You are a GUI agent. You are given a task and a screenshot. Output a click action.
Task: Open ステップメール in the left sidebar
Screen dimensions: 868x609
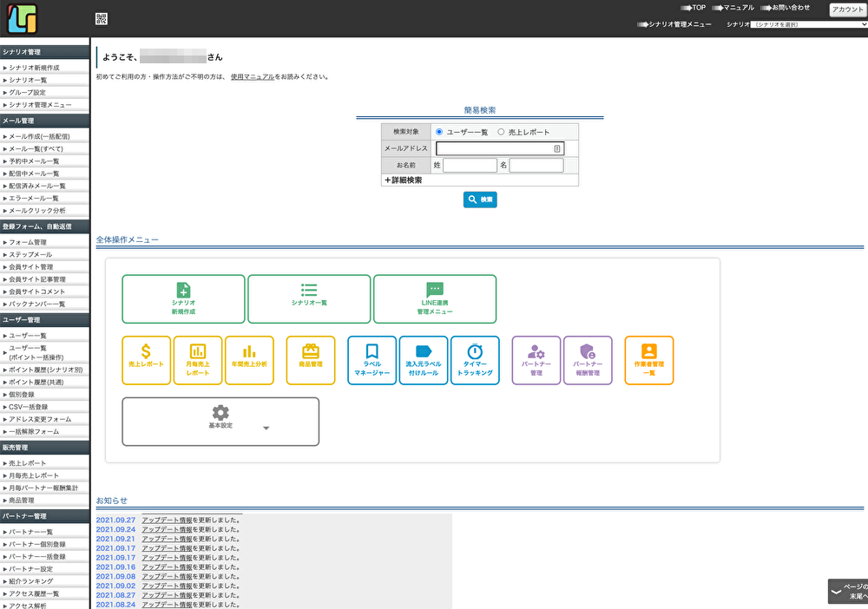click(x=30, y=255)
